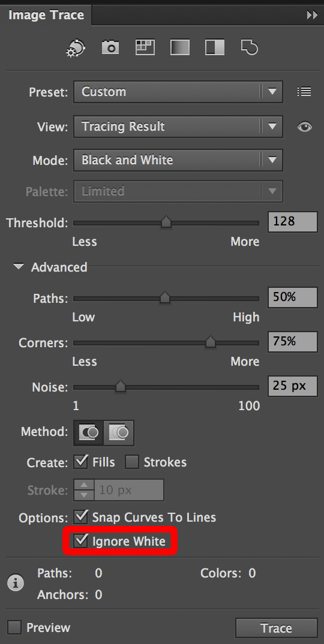Screen dimensions: 324x644
Task: Click the Trace button
Action: [277, 628]
